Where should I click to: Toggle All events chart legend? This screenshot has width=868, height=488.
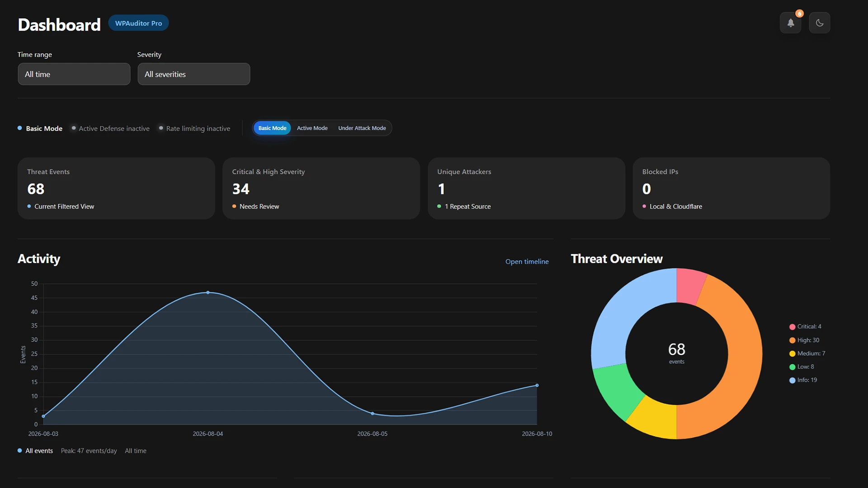35,451
